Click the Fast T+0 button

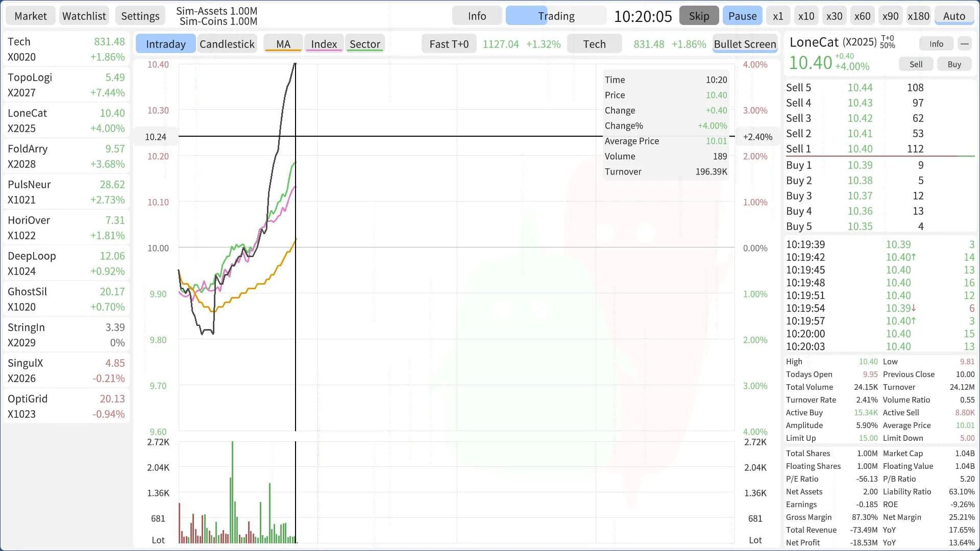click(x=449, y=44)
